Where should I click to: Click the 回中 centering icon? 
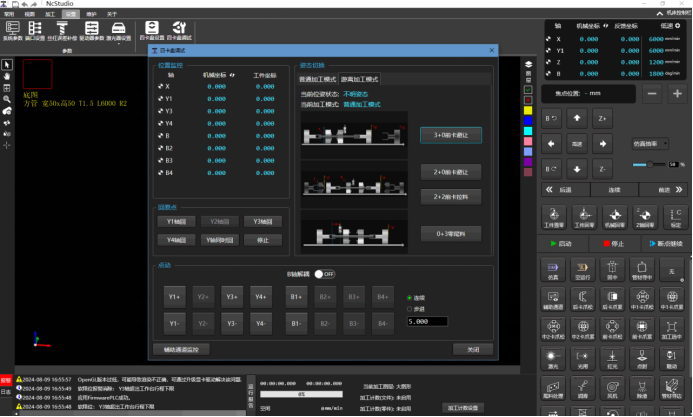coord(612,270)
